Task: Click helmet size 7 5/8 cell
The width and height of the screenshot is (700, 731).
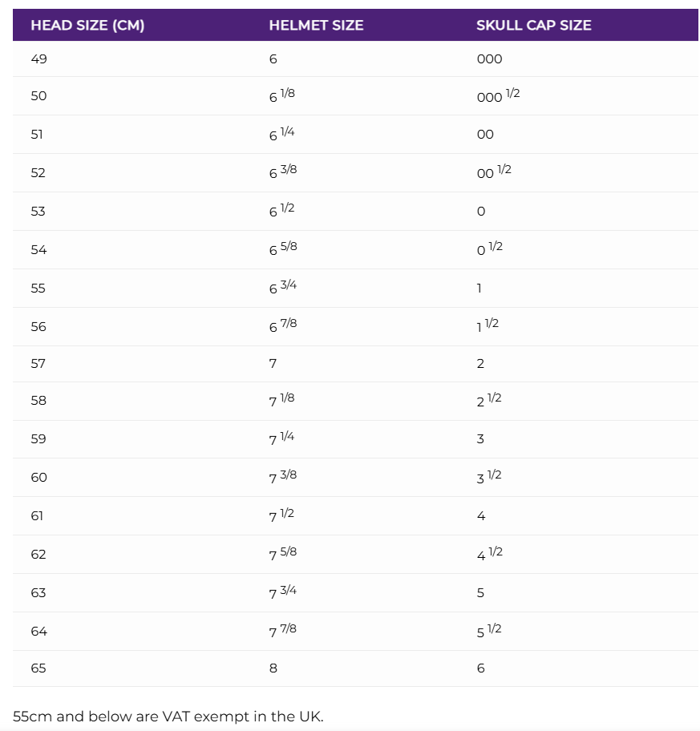Action: click(283, 554)
